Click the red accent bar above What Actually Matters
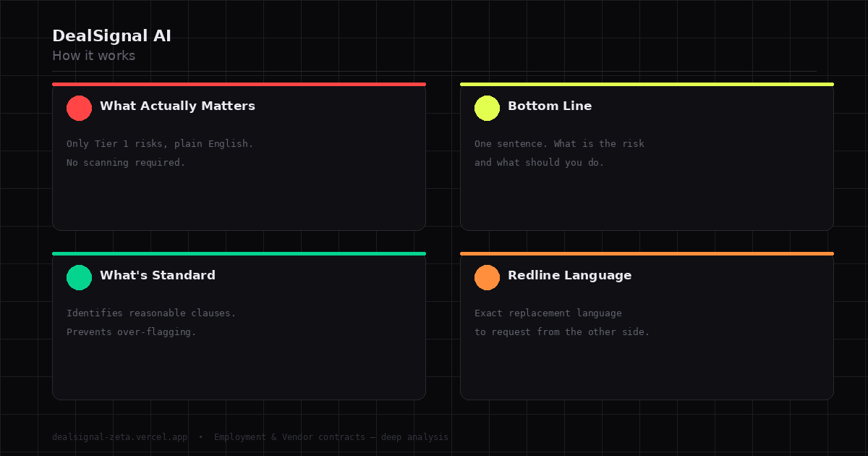Screen dimensions: 868x456 (x=239, y=84)
